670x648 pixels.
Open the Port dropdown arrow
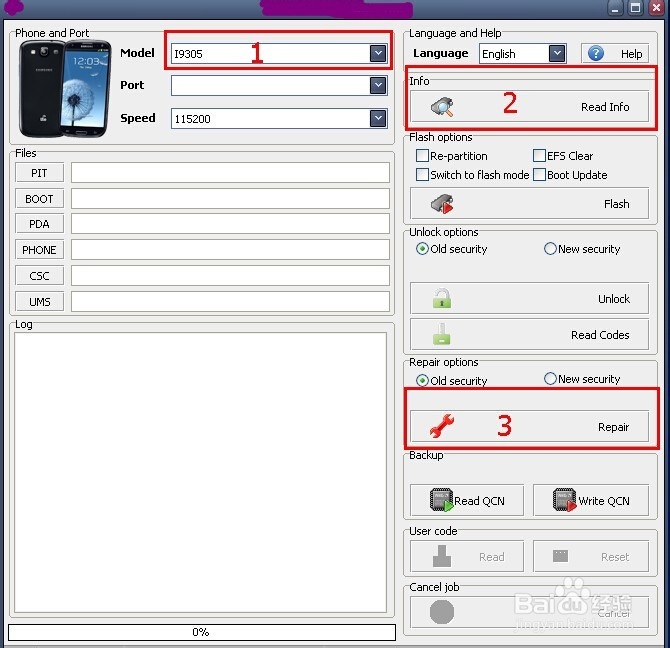click(378, 85)
